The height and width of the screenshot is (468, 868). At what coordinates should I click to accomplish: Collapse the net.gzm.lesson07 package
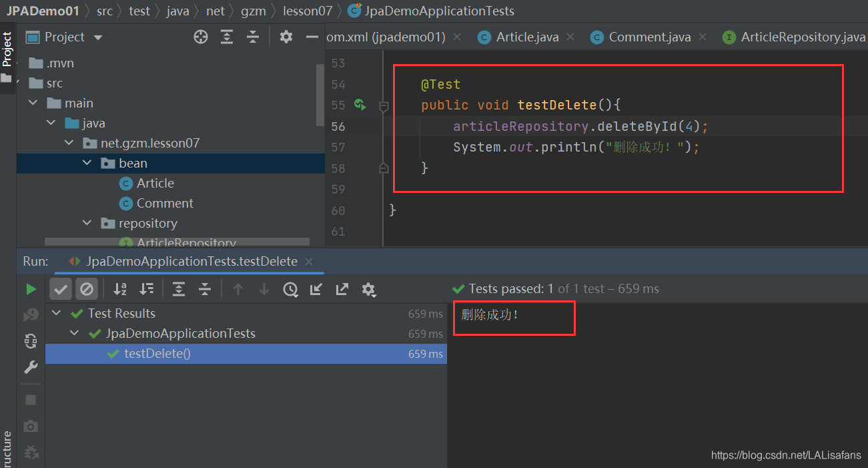point(69,144)
